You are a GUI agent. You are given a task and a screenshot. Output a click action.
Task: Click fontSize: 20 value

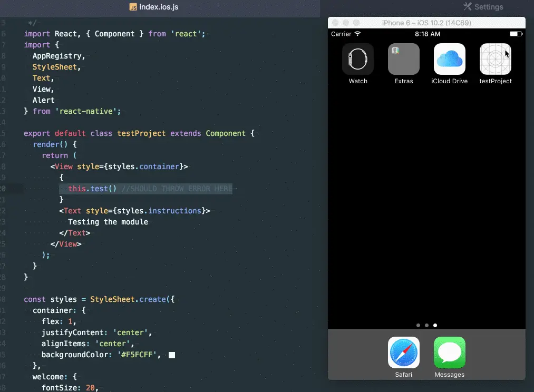coord(90,388)
